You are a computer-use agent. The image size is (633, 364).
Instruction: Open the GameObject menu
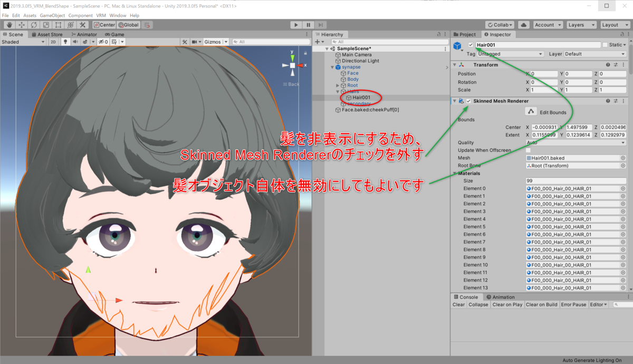pos(52,16)
